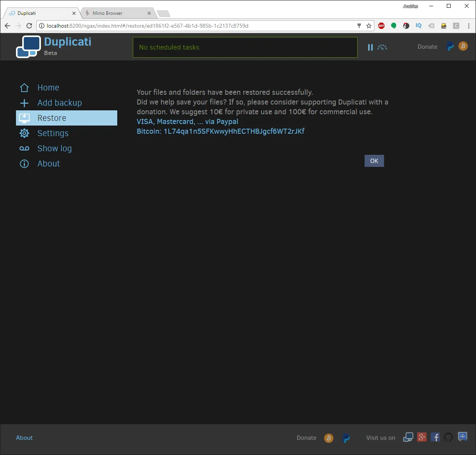Click the Home house icon in sidebar
This screenshot has height=455, width=476.
(24, 88)
